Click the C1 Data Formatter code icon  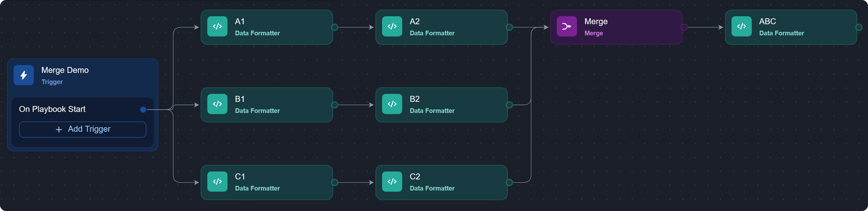217,182
